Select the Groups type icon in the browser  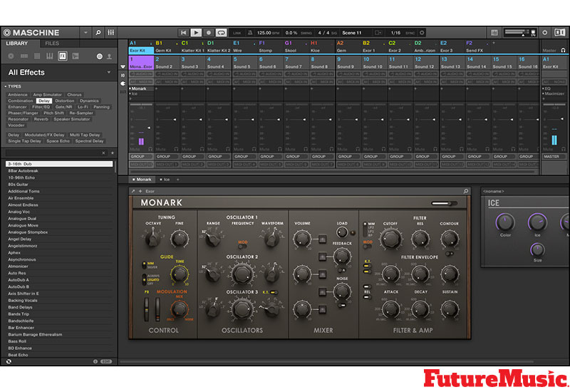click(24, 56)
